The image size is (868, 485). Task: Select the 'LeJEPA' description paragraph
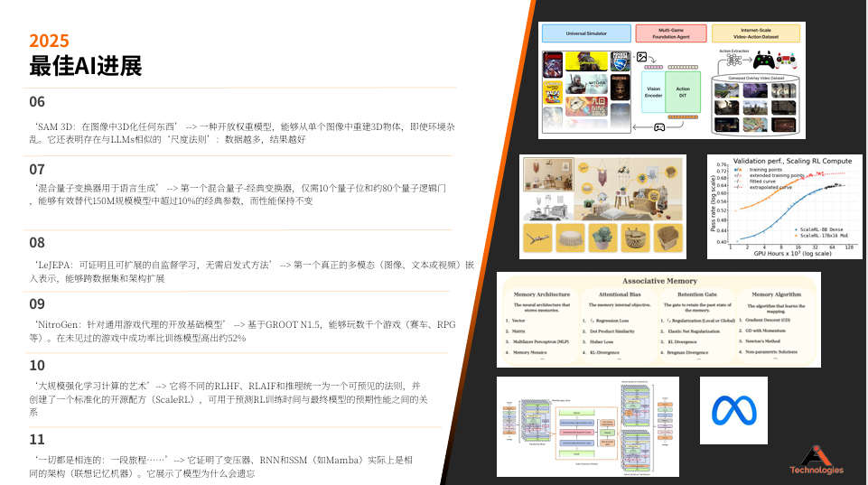pyautogui.click(x=252, y=271)
